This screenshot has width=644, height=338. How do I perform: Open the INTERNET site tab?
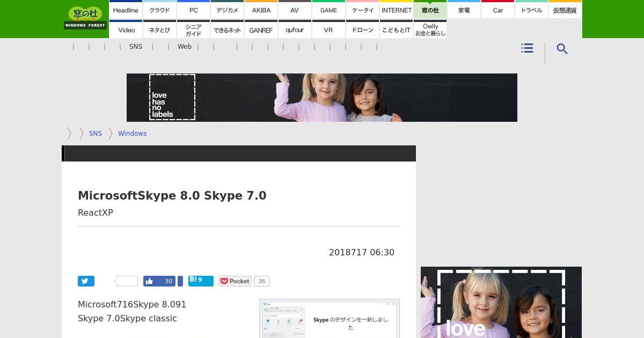click(x=397, y=10)
